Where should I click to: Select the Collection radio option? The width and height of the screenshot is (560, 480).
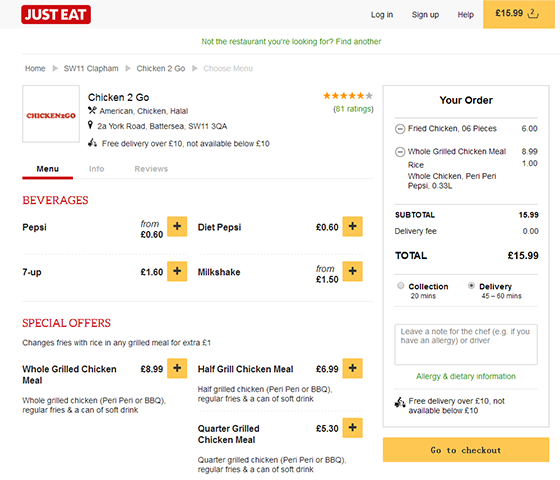401,286
